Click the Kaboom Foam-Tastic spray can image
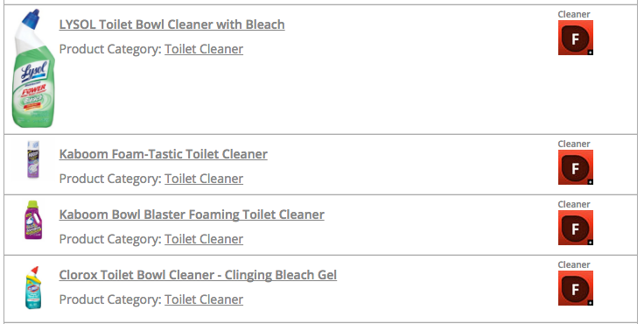The image size is (644, 324). tap(33, 159)
